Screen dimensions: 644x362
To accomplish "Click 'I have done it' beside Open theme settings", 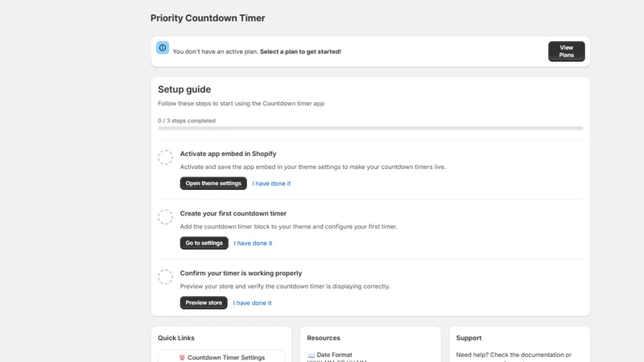I will 271,183.
